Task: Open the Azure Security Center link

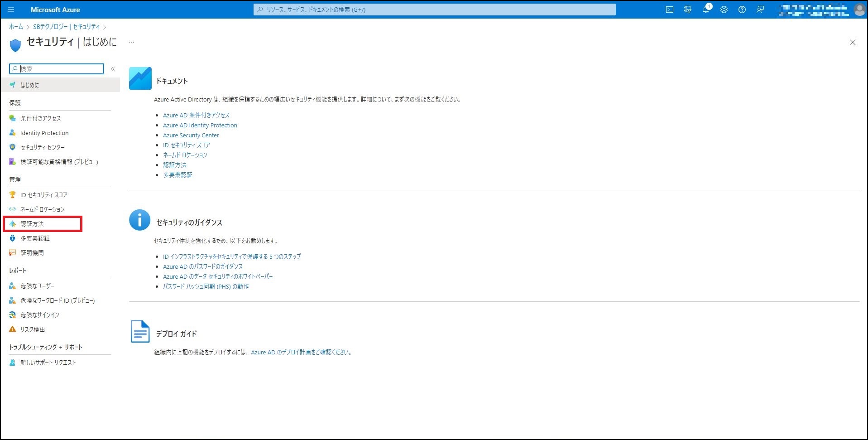Action: 191,135
